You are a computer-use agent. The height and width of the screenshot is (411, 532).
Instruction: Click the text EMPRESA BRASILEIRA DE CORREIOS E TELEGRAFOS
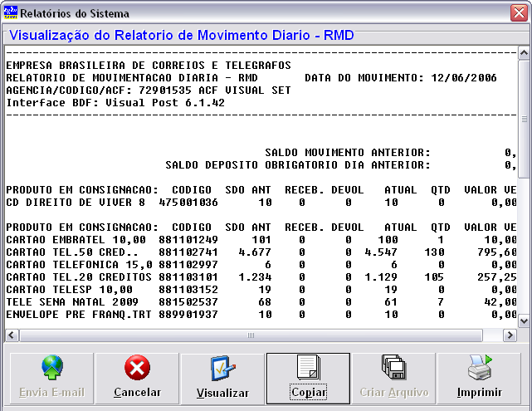(x=149, y=65)
